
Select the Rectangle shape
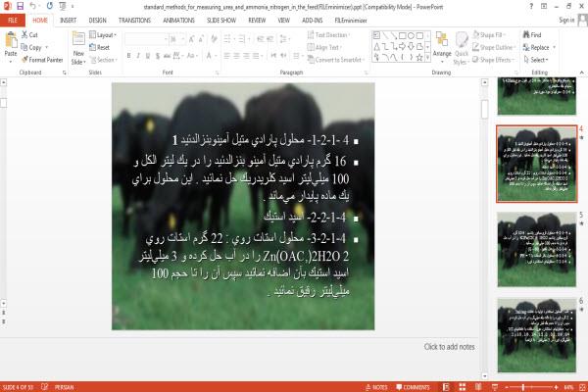pyautogui.click(x=403, y=35)
